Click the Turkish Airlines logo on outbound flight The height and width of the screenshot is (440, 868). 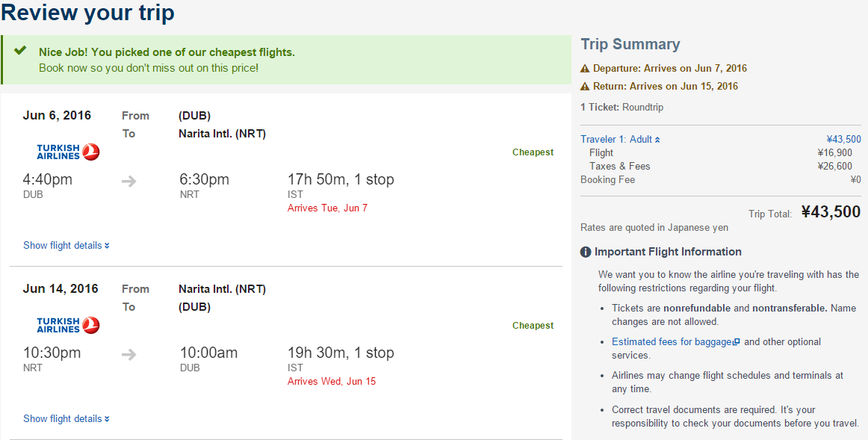tap(68, 152)
